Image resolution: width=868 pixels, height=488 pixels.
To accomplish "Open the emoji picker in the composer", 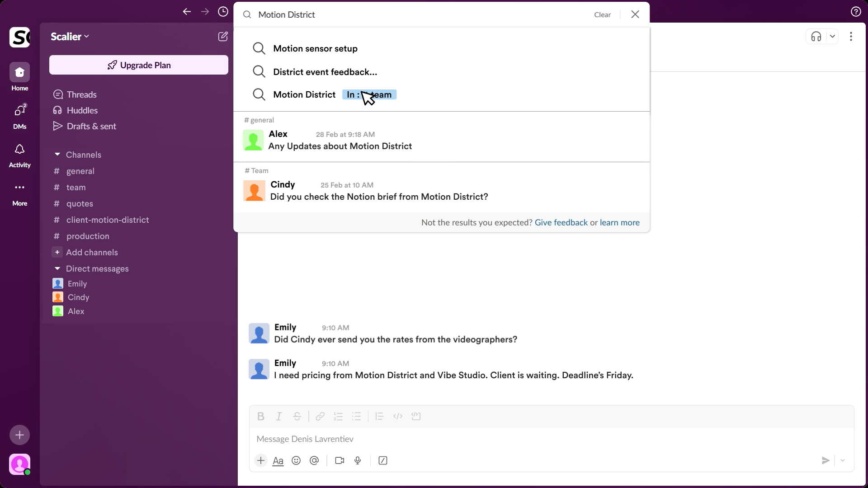I will [296, 460].
